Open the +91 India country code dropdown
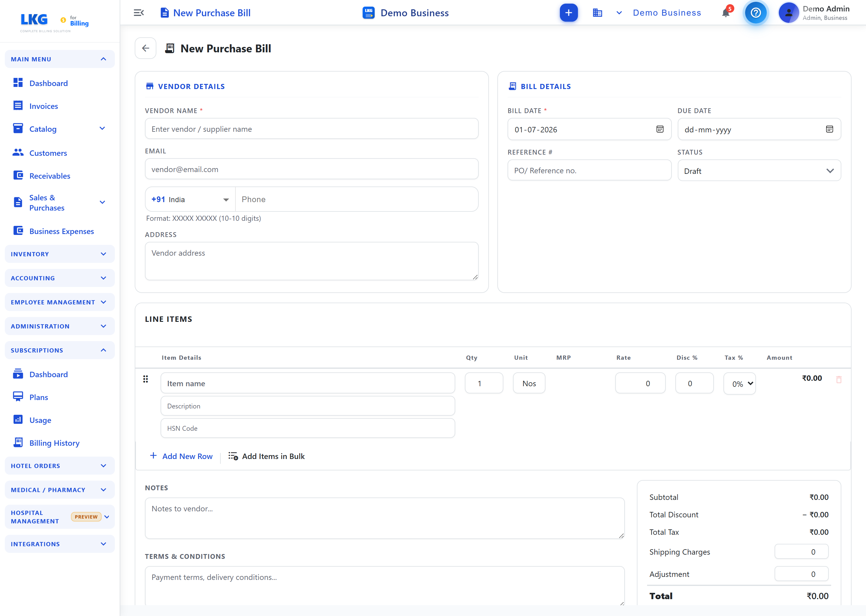Screen dimensions: 866x616 click(190, 199)
